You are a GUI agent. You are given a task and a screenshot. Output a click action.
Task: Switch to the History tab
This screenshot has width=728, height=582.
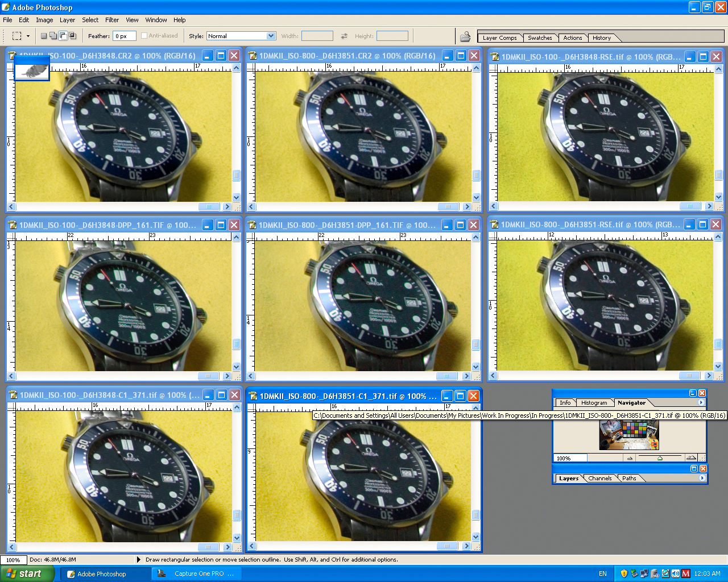tap(602, 38)
